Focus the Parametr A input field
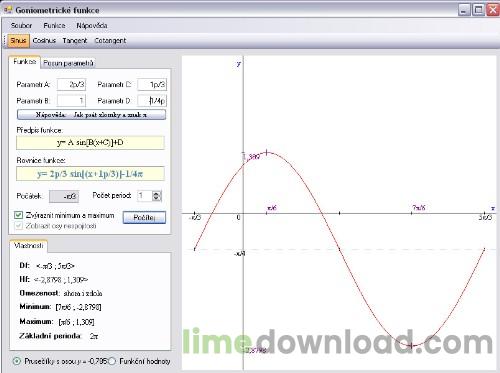This screenshot has height=373, width=500. pos(71,84)
